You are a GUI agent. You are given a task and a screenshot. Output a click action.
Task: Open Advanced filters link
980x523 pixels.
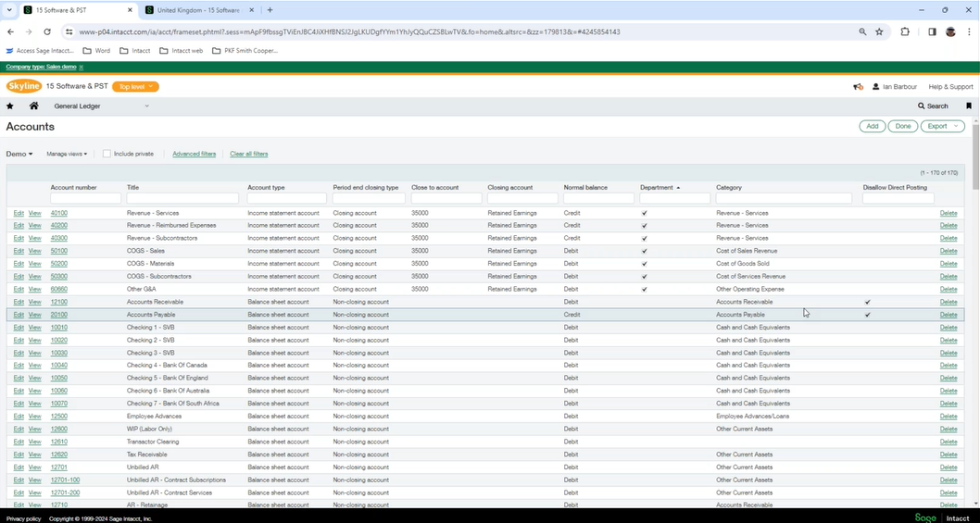point(194,154)
